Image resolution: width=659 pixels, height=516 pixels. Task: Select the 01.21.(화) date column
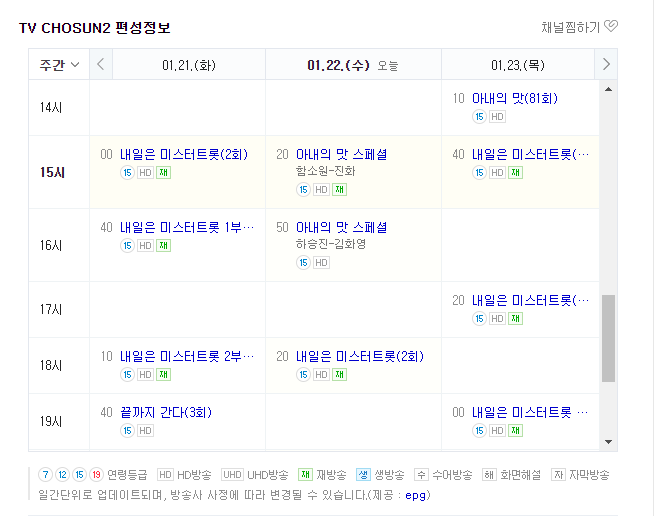(189, 65)
